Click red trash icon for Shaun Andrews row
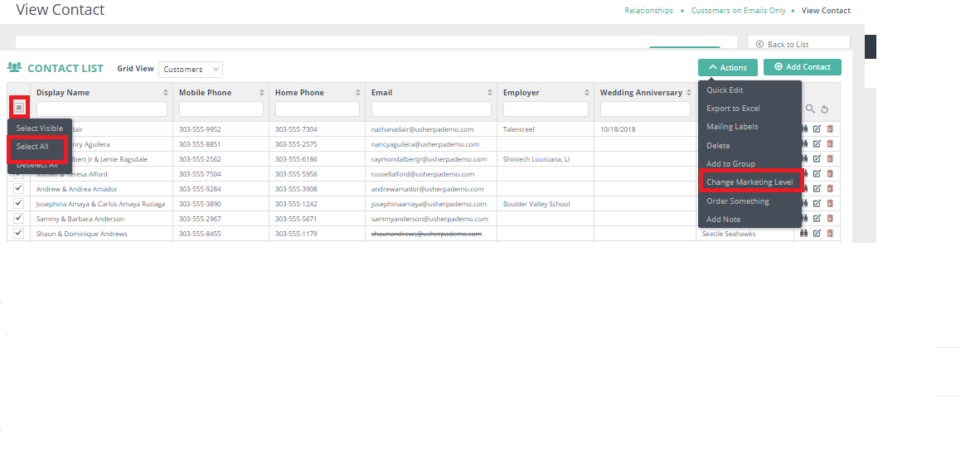Image resolution: width=980 pixels, height=455 pixels. tap(830, 234)
